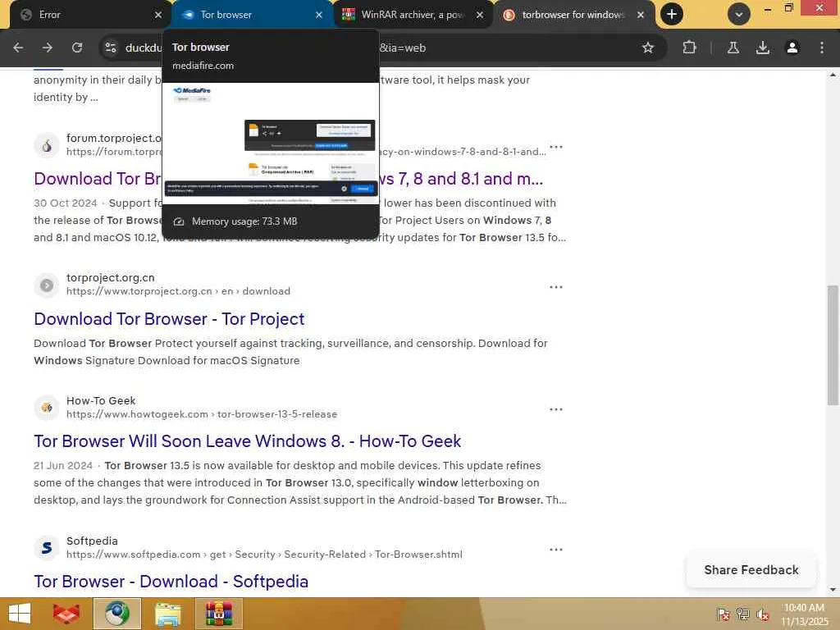Go forward using the browser forward arrow
This screenshot has width=840, height=630.
tap(48, 48)
